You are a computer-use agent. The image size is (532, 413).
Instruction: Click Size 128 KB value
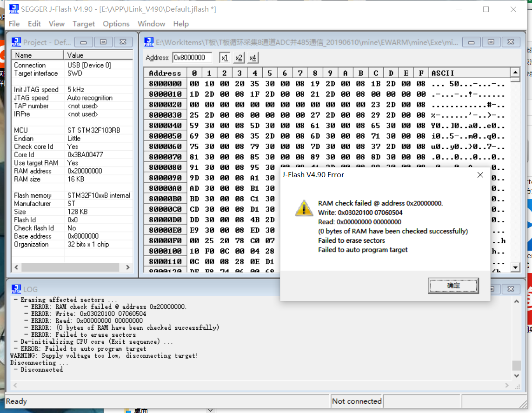(77, 212)
